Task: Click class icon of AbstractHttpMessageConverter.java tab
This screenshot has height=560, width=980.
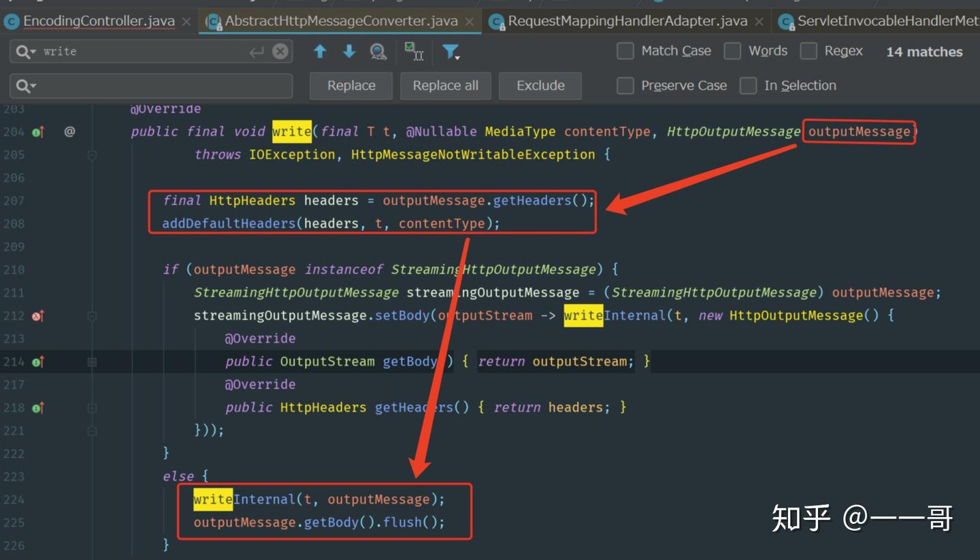Action: click(x=213, y=22)
